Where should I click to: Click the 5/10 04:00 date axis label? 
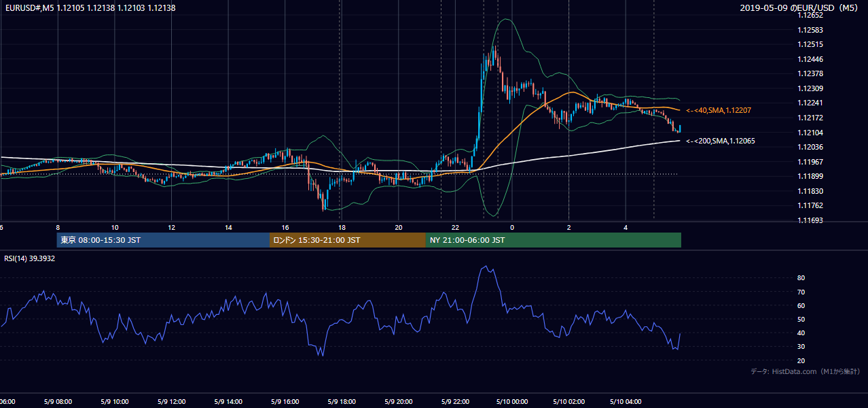click(626, 402)
